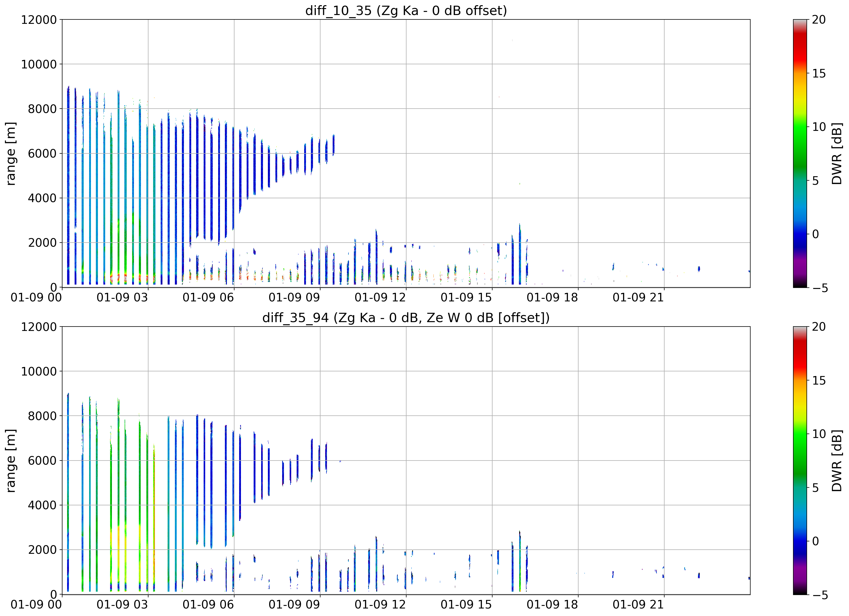Click y-axis tick "10000" on the diff_10_35 plot
This screenshot has width=849, height=616.
tap(39, 64)
